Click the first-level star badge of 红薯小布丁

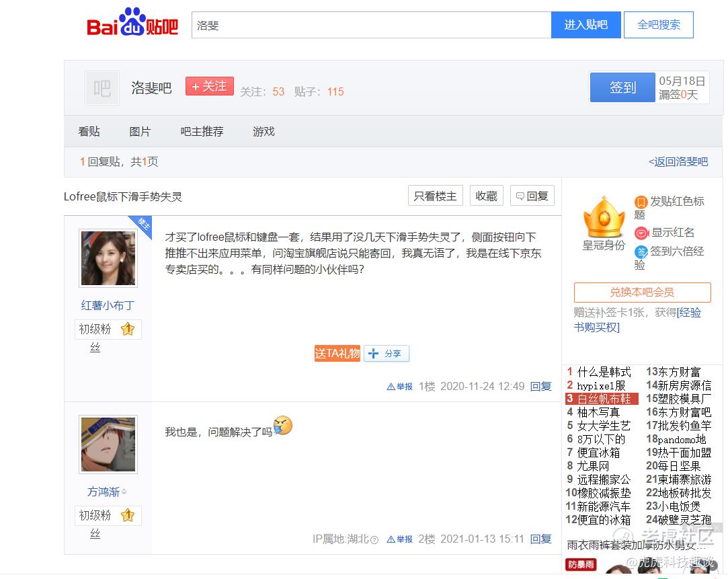pos(128,330)
